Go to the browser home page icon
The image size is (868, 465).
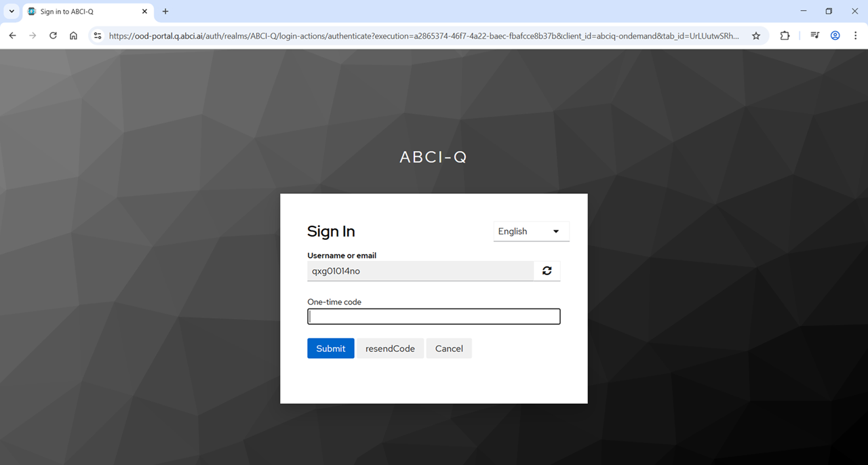click(x=73, y=36)
